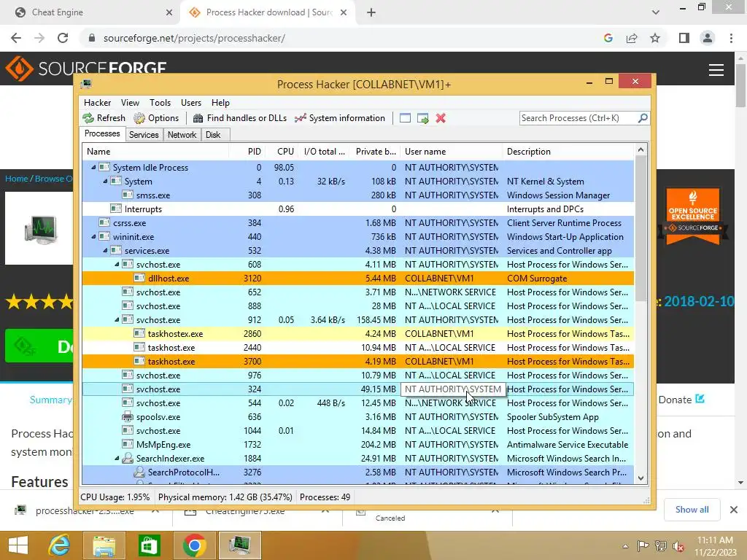The image size is (747, 560).
Task: Collapse the System Idle Process tree node
Action: (93, 168)
